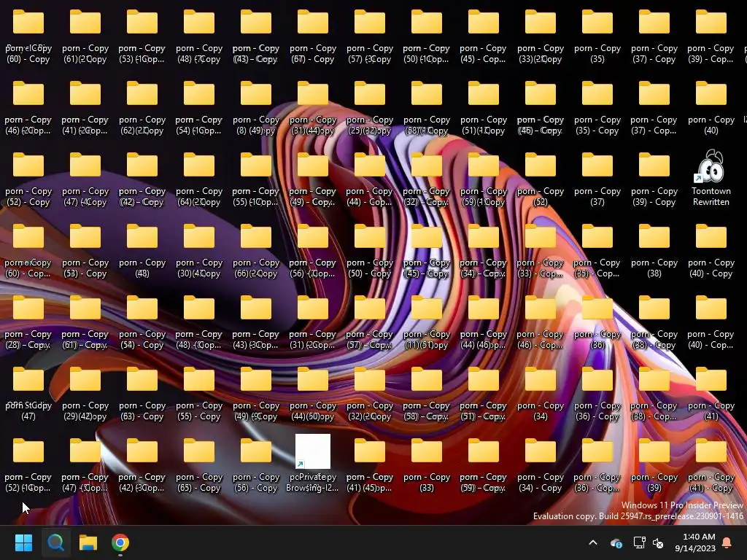Open the 1:40 AM clock and date
This screenshot has width=747, height=560.
(695, 542)
